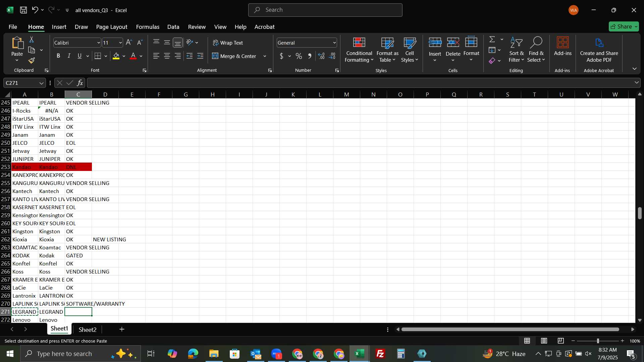Open the Acrobat tab
This screenshot has width=644, height=362.
(264, 27)
